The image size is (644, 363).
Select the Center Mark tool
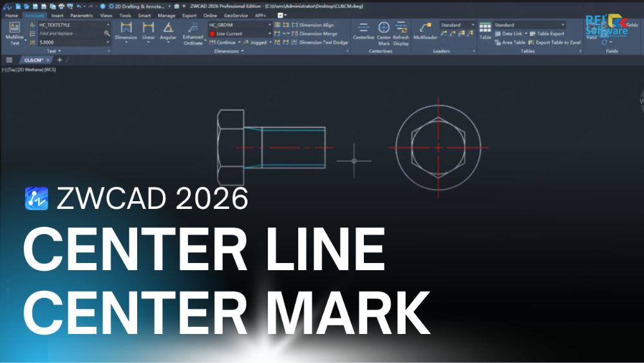384,34
